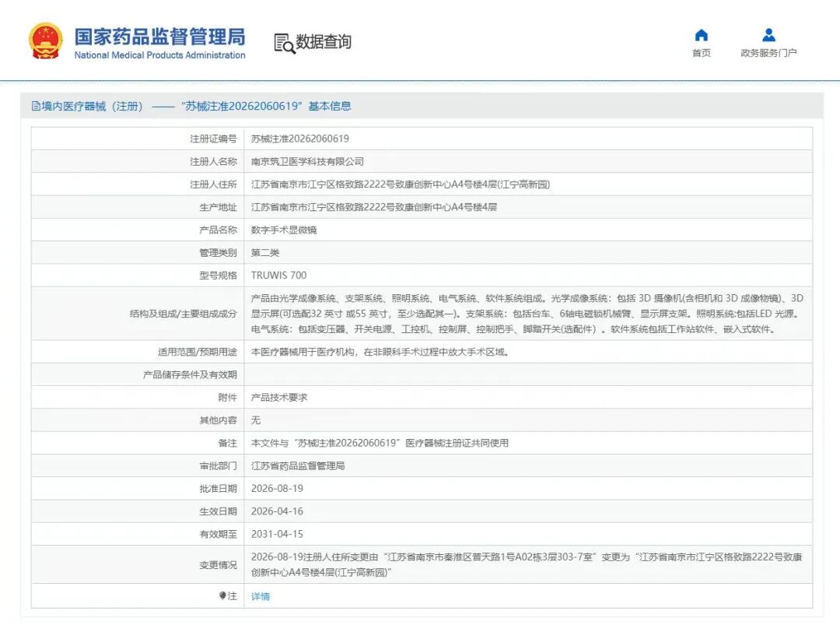This screenshot has width=840, height=632.
Task: Click the 政务服务门户 label
Action: pos(768,52)
